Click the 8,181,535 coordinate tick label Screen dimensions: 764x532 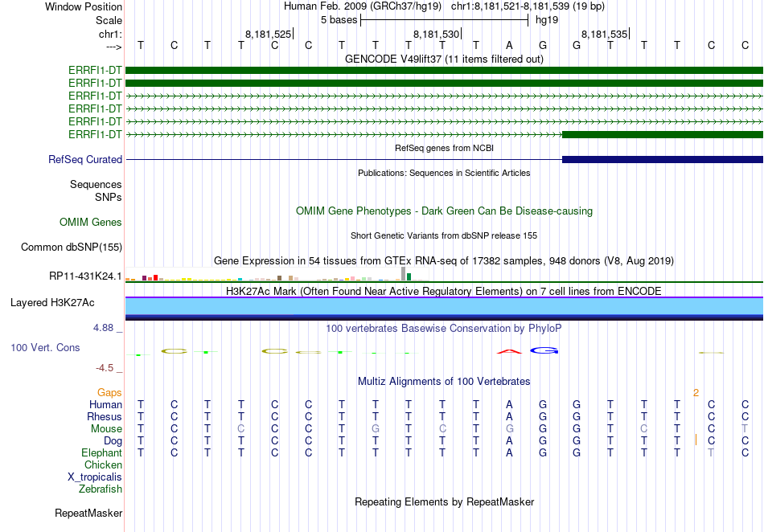click(x=604, y=34)
